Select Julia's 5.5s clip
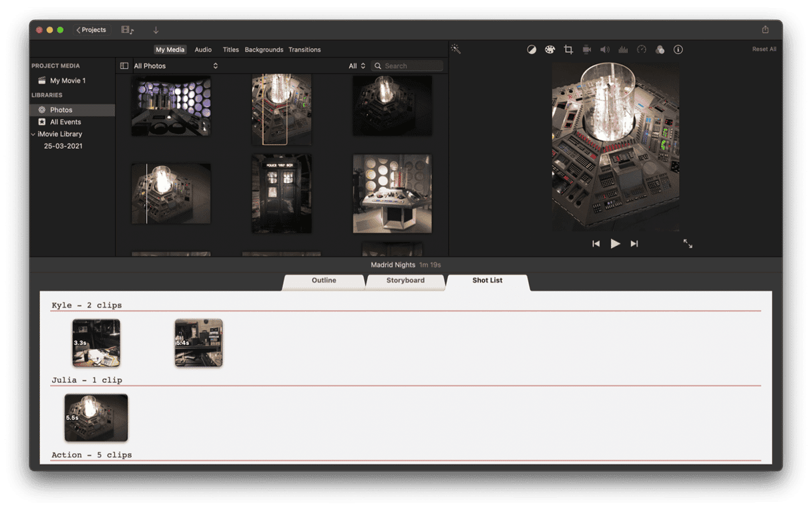 (x=96, y=418)
